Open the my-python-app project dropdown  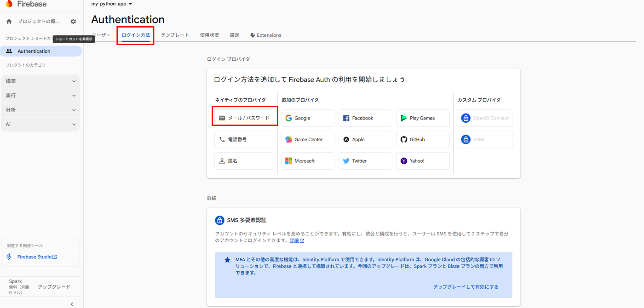[x=111, y=3]
